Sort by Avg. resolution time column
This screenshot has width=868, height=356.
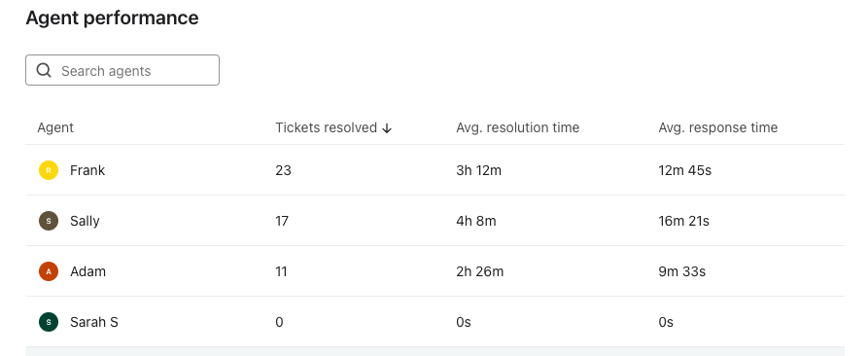517,127
